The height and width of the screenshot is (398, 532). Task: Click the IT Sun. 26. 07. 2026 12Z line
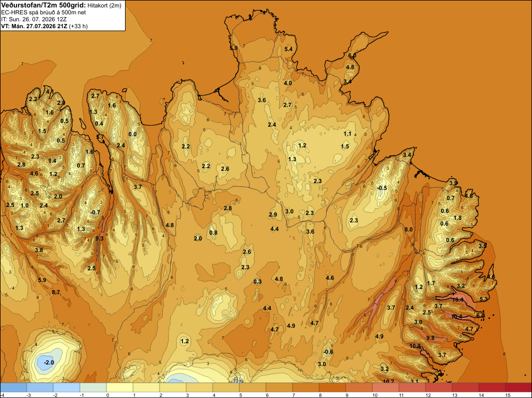click(34, 19)
